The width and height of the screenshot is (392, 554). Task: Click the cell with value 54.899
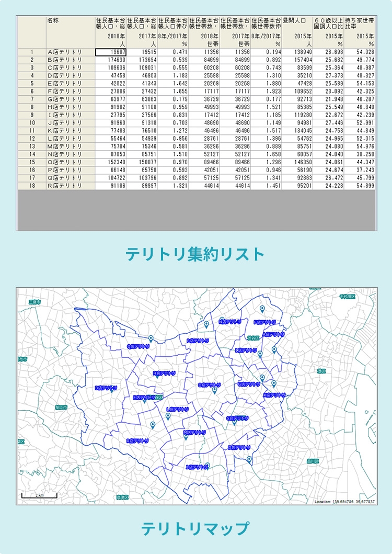(360, 186)
